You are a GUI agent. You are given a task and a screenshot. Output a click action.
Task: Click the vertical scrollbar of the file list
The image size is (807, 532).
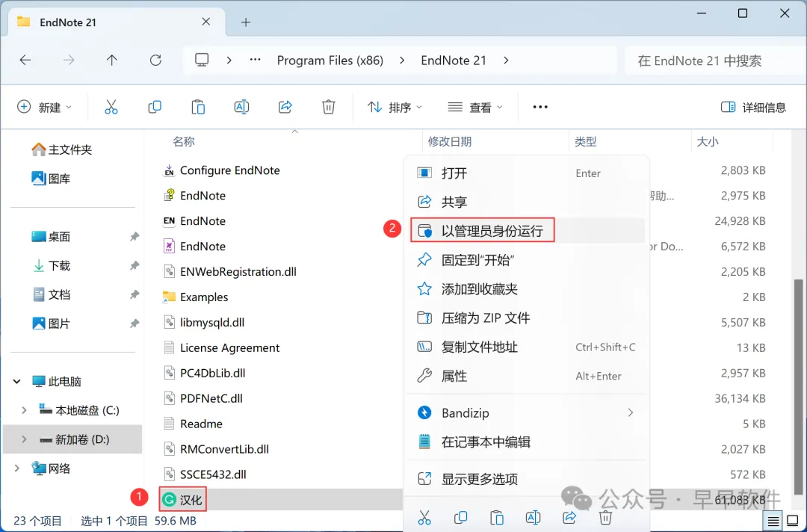(x=798, y=386)
